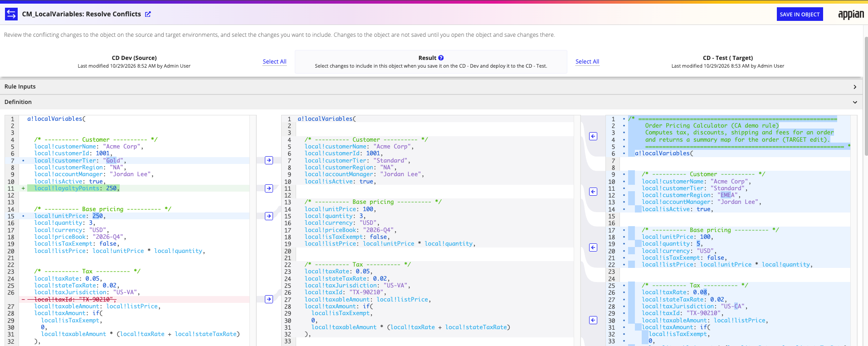Apply source unitPrice 250 change arrow
The image size is (868, 346).
tap(269, 216)
